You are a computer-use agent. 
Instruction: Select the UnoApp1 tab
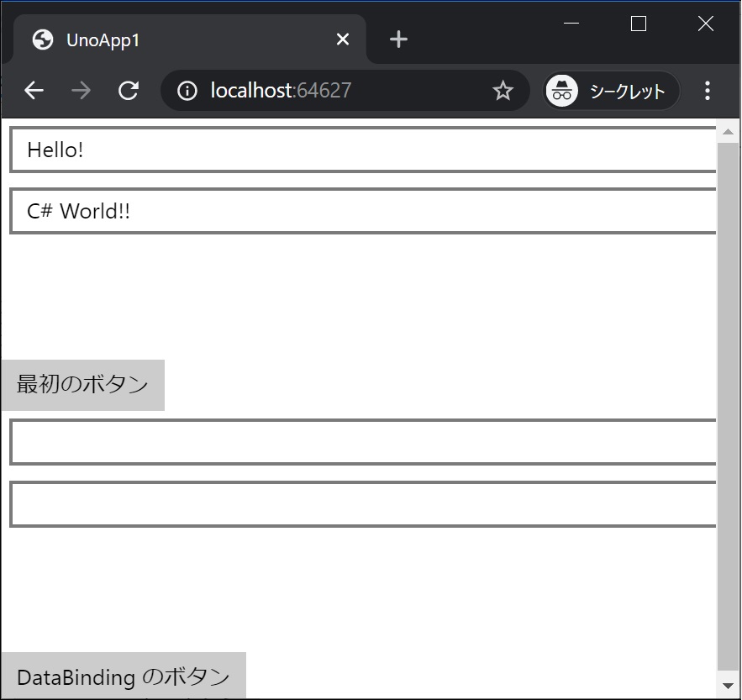click(189, 39)
